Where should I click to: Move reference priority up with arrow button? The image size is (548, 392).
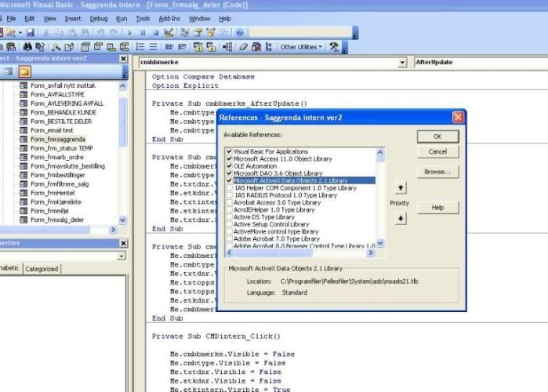401,188
